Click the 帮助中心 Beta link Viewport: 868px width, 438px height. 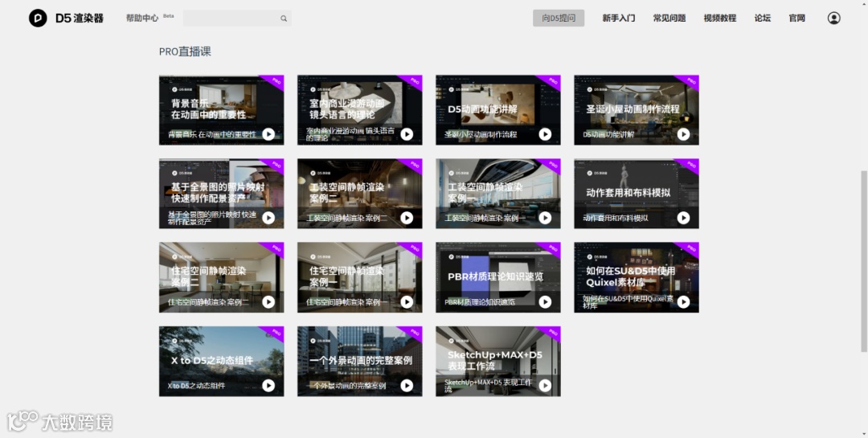tap(149, 18)
